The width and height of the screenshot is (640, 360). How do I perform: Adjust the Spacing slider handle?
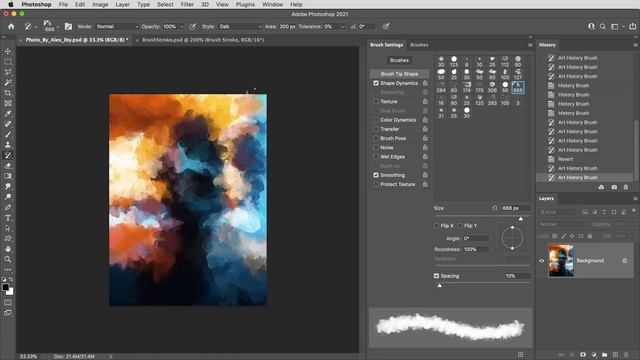440,286
